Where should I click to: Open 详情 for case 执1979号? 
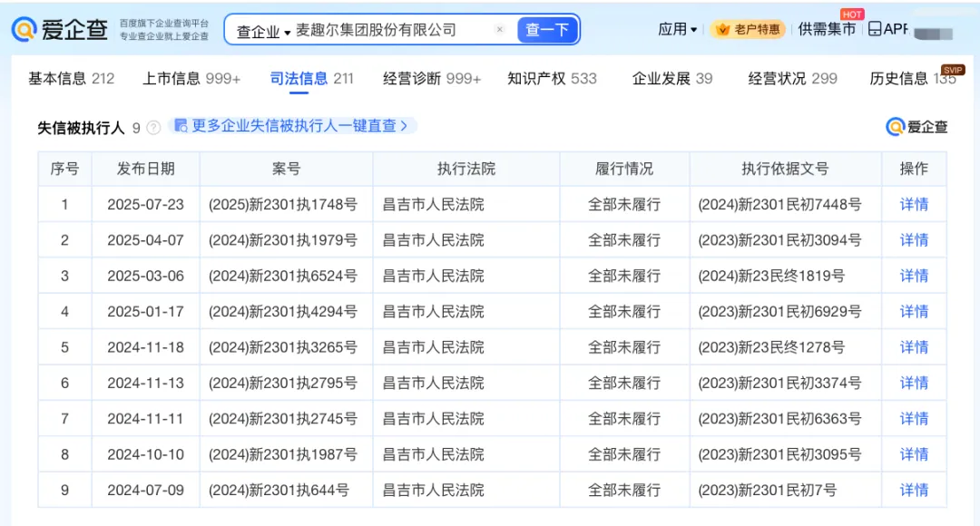(914, 240)
